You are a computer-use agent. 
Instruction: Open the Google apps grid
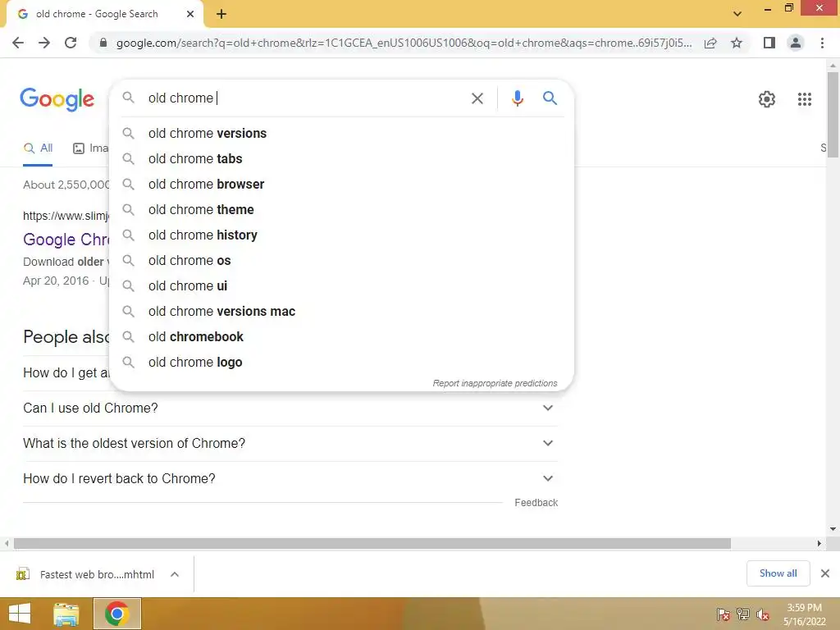pos(804,99)
